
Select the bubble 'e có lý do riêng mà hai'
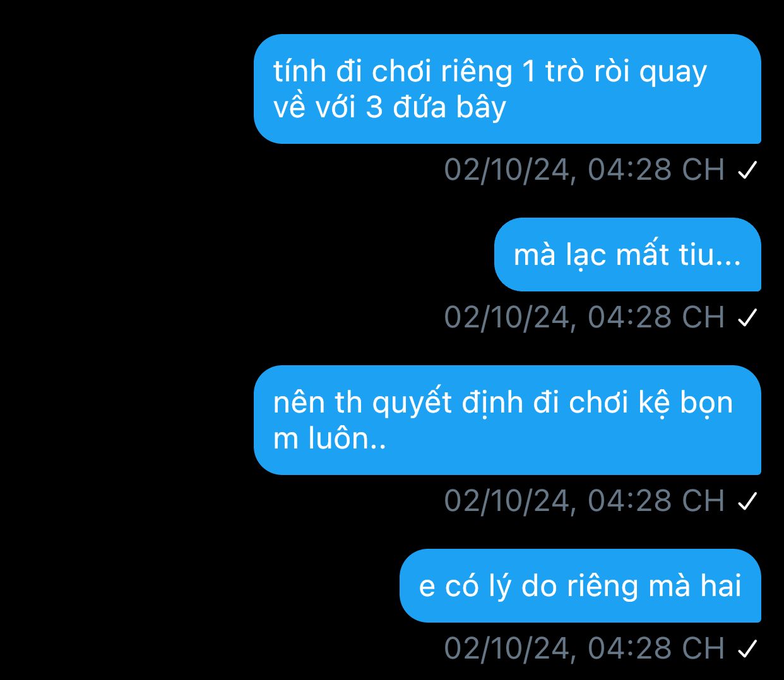point(580,585)
